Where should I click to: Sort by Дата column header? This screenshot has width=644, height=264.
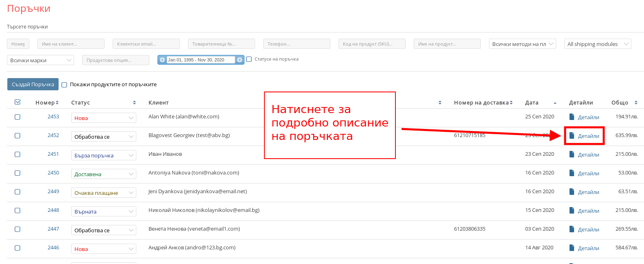(x=532, y=103)
